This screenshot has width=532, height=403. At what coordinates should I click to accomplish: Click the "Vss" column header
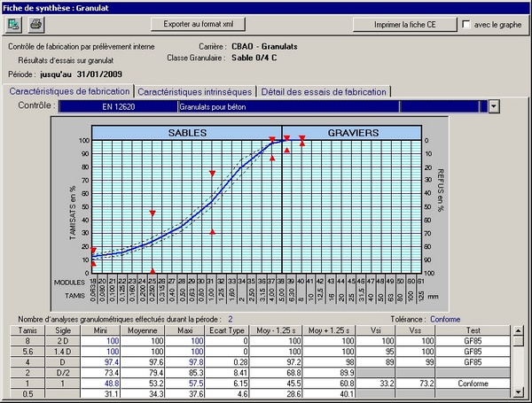click(x=416, y=329)
